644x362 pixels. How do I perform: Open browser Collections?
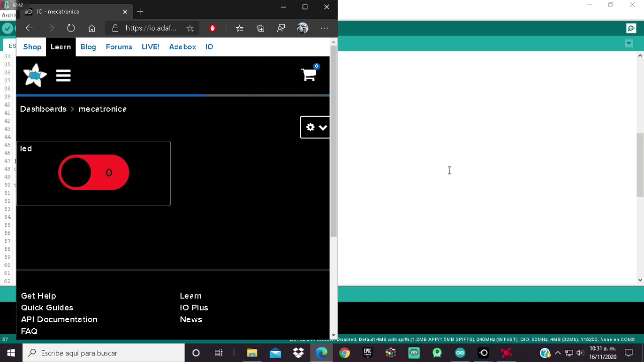click(260, 28)
